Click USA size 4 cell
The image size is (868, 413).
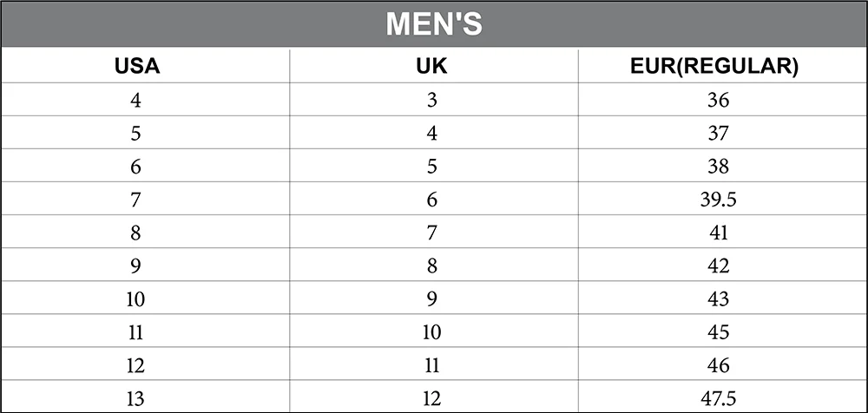tap(136, 101)
